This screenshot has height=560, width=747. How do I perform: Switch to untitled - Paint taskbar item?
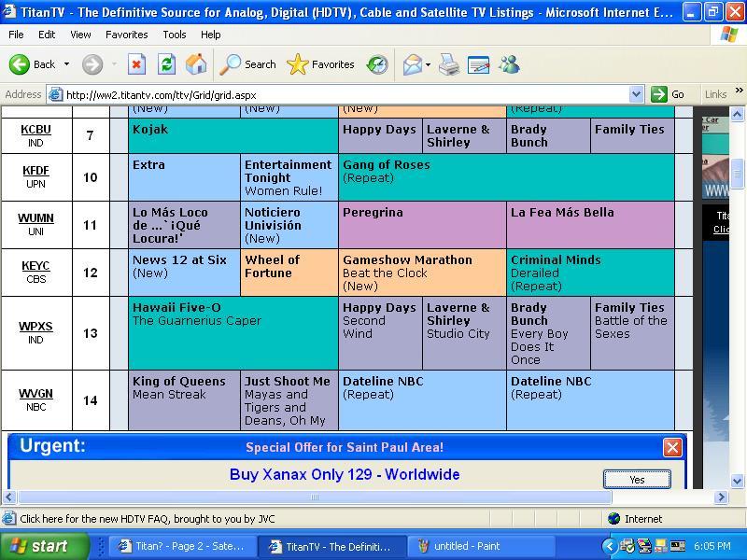tap(481, 546)
